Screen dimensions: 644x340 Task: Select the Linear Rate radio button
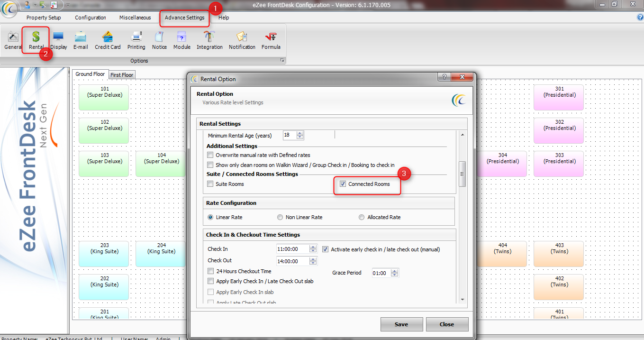click(x=210, y=217)
